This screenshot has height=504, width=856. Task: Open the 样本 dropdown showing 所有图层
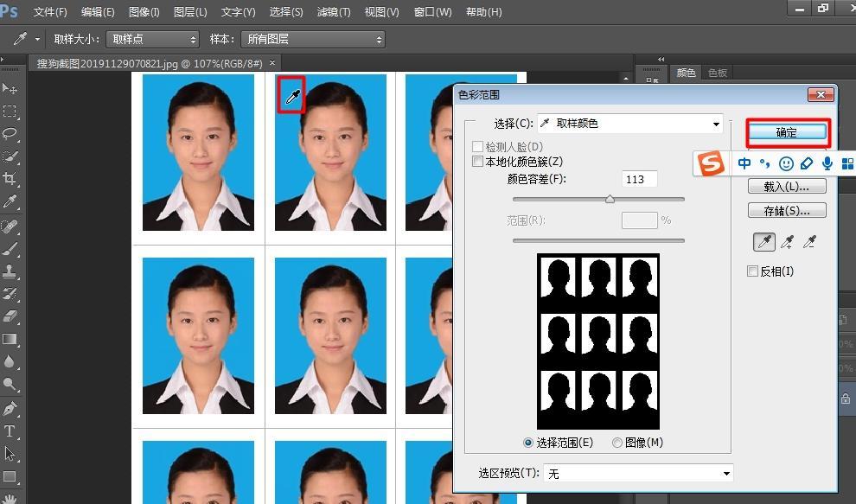[x=312, y=39]
